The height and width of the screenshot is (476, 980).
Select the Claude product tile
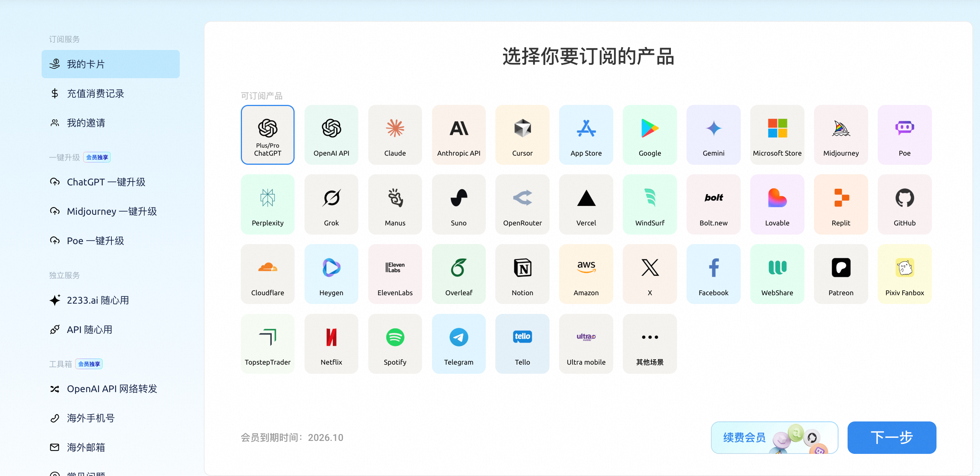[395, 135]
